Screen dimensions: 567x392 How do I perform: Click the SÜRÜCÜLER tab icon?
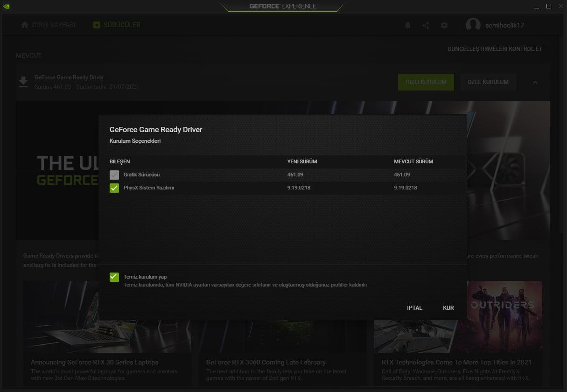[97, 25]
